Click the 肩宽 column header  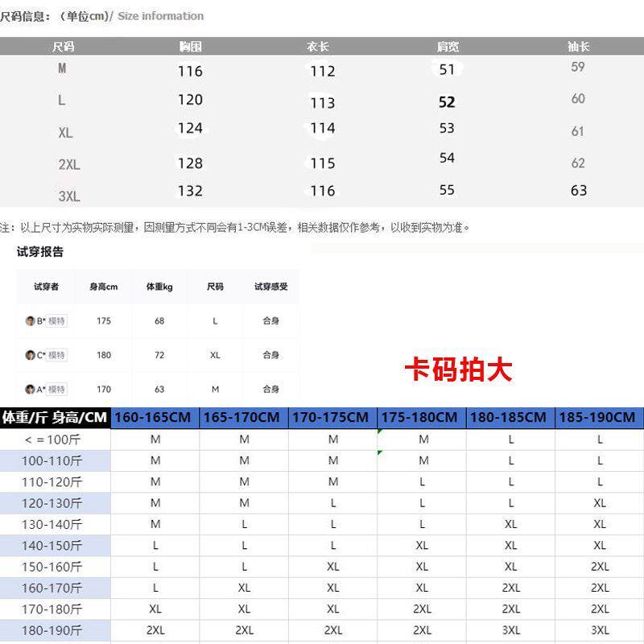pos(448,47)
